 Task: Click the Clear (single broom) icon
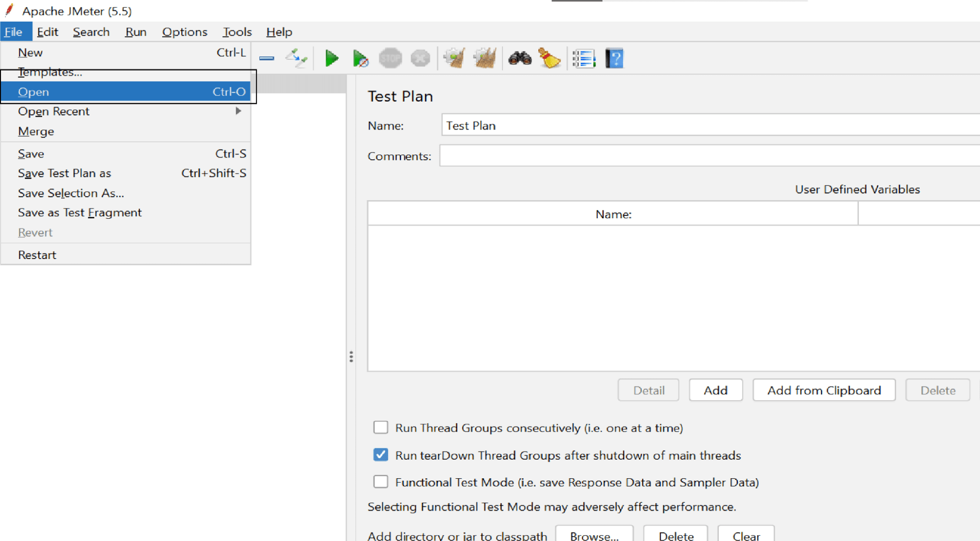(x=454, y=58)
